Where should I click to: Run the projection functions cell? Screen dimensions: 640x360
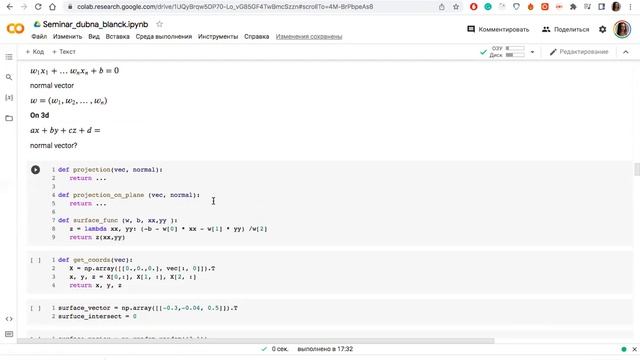(x=36, y=170)
